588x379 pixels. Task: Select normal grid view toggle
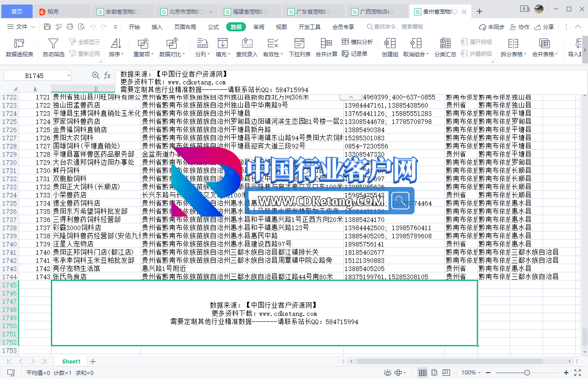(423, 373)
